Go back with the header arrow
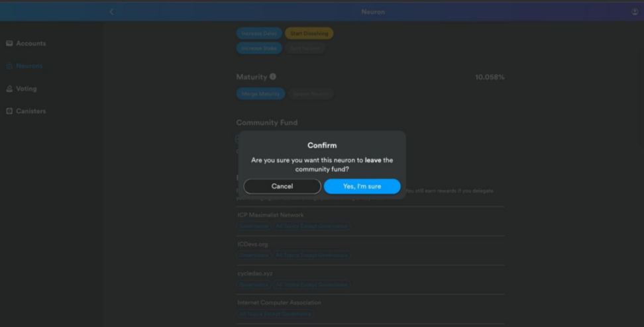Image resolution: width=644 pixels, height=327 pixels. click(111, 12)
